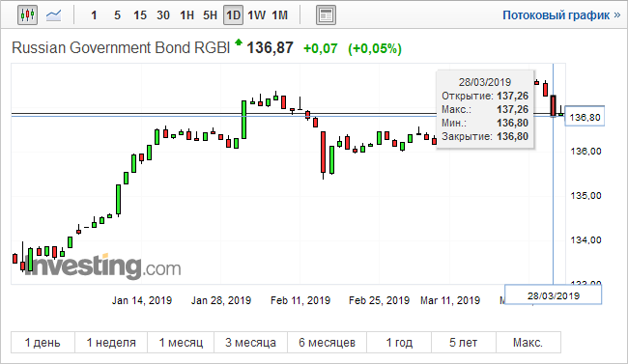Click the +0,07 change value

point(321,48)
